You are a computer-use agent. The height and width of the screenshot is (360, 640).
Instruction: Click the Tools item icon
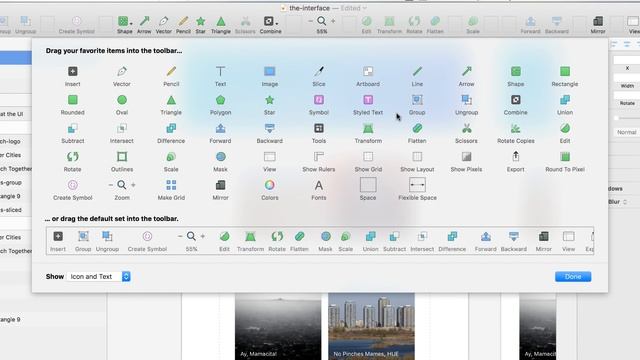319,128
